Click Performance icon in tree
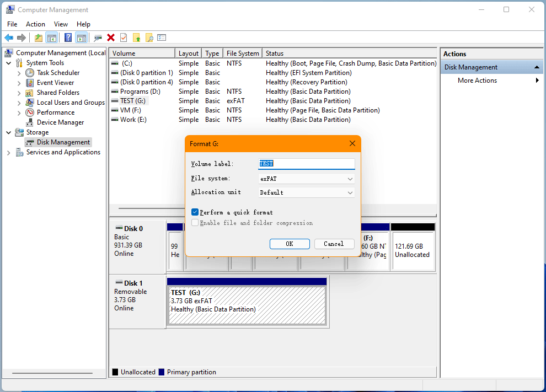Image resolution: width=546 pixels, height=392 pixels. point(30,112)
